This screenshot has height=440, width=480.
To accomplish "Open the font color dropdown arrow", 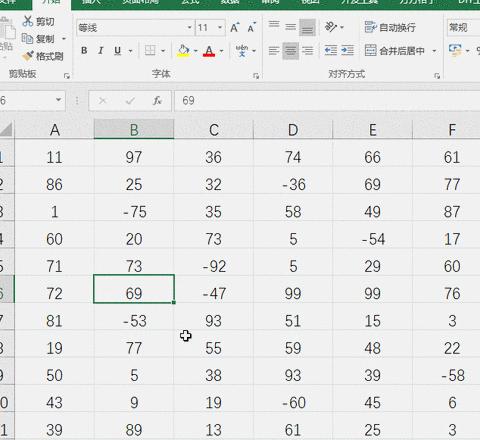I will click(x=221, y=51).
